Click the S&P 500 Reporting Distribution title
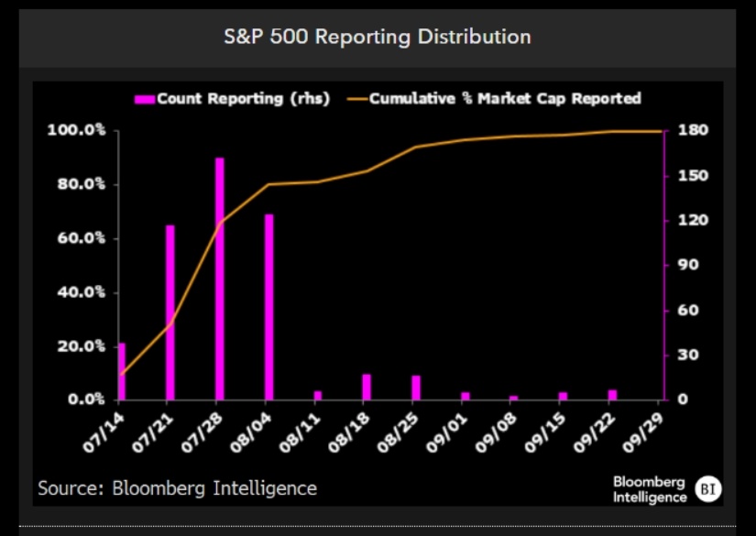756x536 pixels. 378,37
